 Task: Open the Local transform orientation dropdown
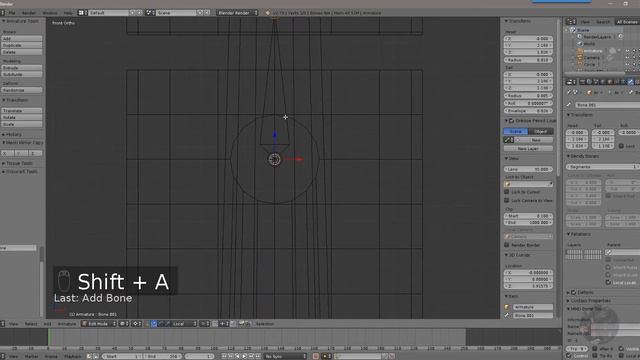pos(184,324)
